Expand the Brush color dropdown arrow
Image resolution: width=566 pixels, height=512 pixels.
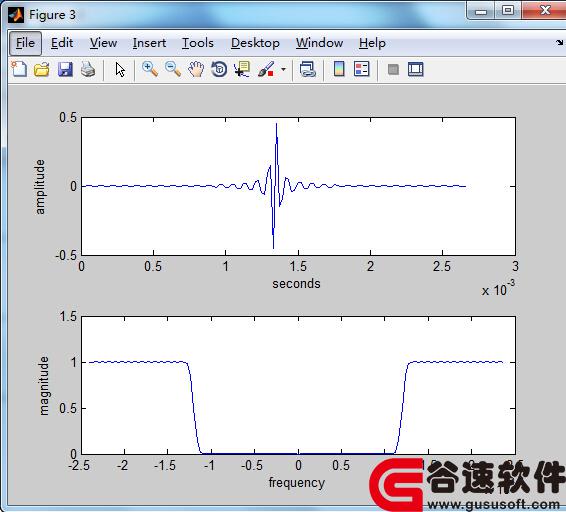click(283, 69)
